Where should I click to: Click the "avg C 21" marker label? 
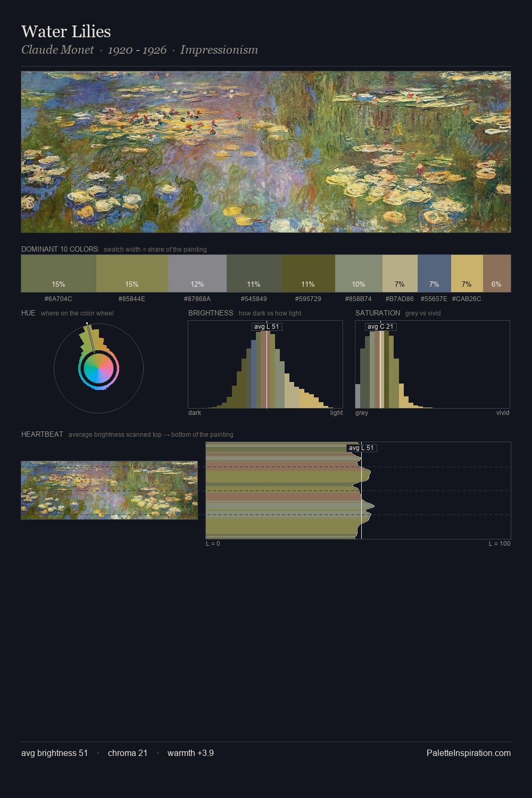[x=380, y=327]
